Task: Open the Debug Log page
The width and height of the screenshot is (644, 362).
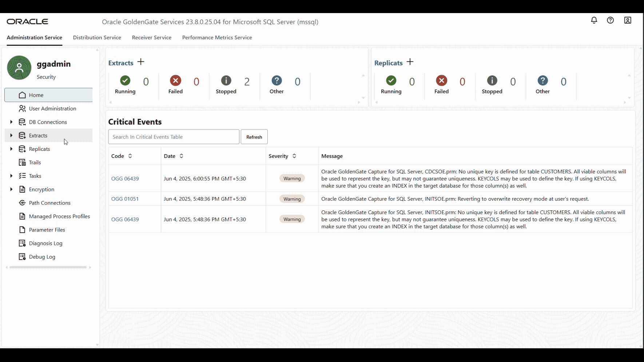Action: 41,257
